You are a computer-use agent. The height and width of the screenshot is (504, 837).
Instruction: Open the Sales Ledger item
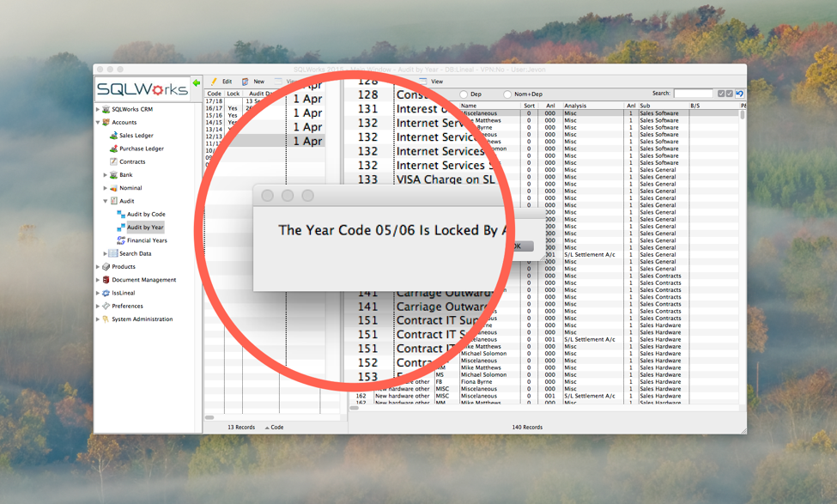point(136,136)
